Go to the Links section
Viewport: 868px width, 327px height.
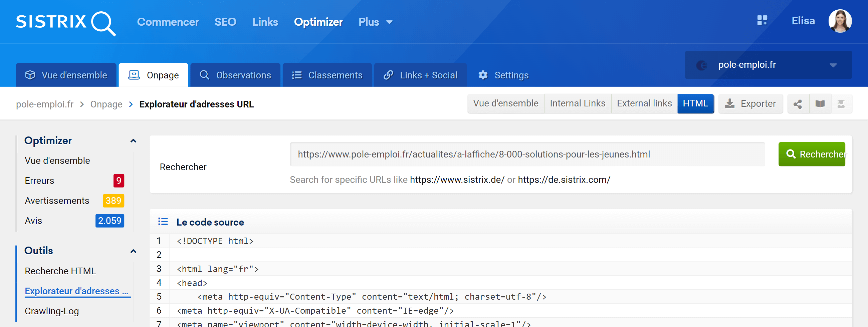coord(265,22)
